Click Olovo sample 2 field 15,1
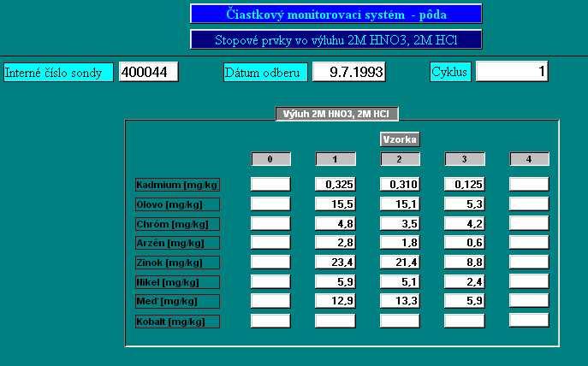 [x=400, y=204]
